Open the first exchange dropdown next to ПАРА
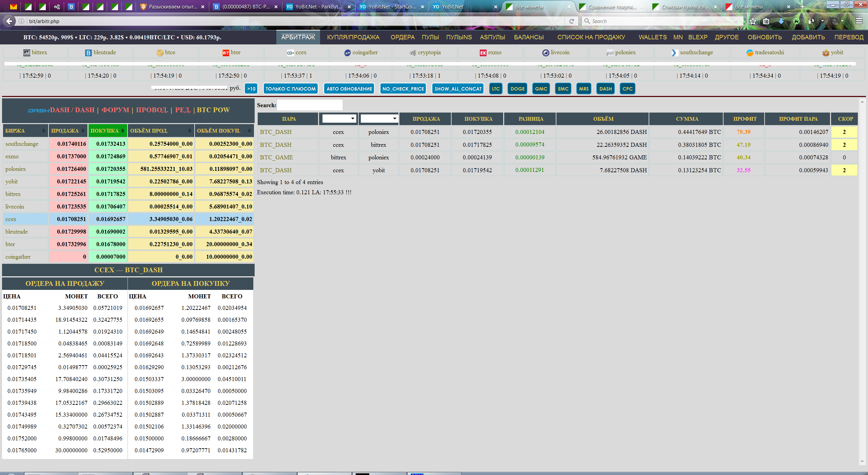The image size is (868, 475). pyautogui.click(x=339, y=119)
